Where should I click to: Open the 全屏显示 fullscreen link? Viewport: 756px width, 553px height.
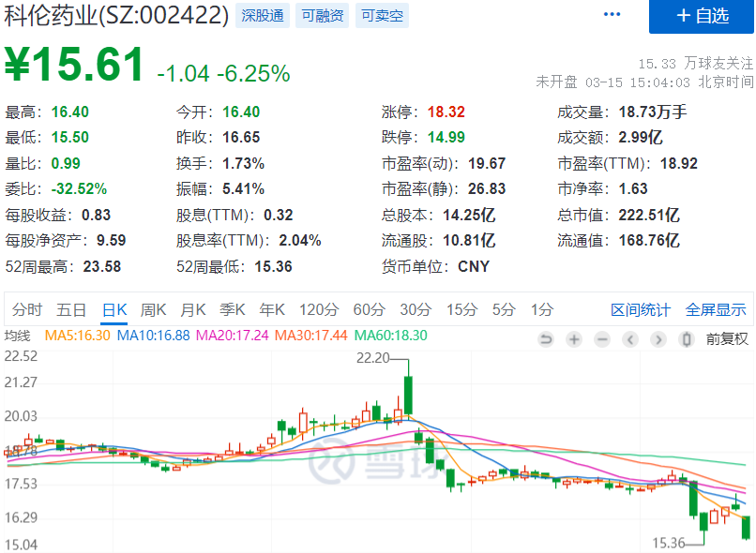pyautogui.click(x=716, y=309)
